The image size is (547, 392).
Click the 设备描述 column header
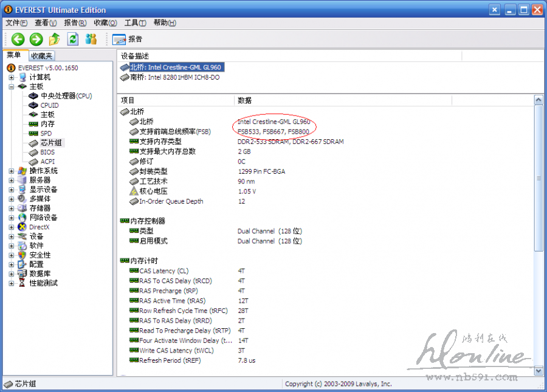tap(289, 56)
